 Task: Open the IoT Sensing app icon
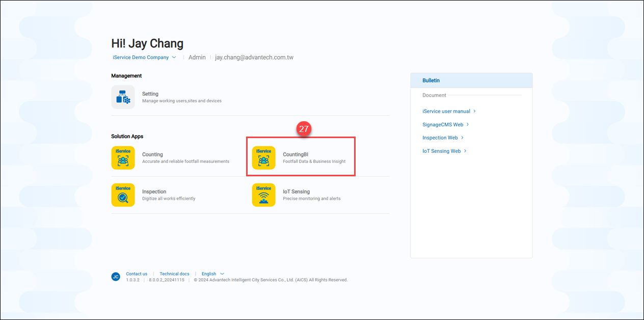pos(263,195)
